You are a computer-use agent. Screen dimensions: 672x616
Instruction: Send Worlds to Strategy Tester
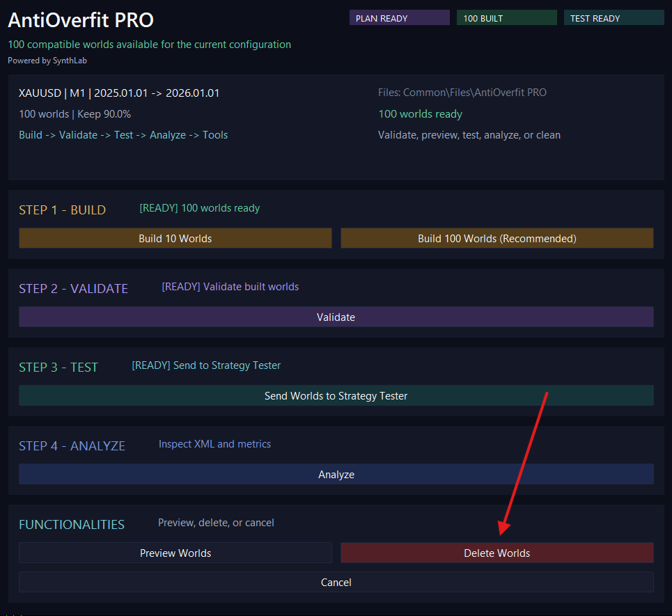click(336, 395)
